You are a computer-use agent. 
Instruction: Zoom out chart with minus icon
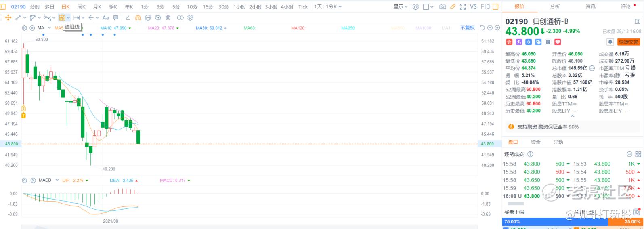[490, 28]
